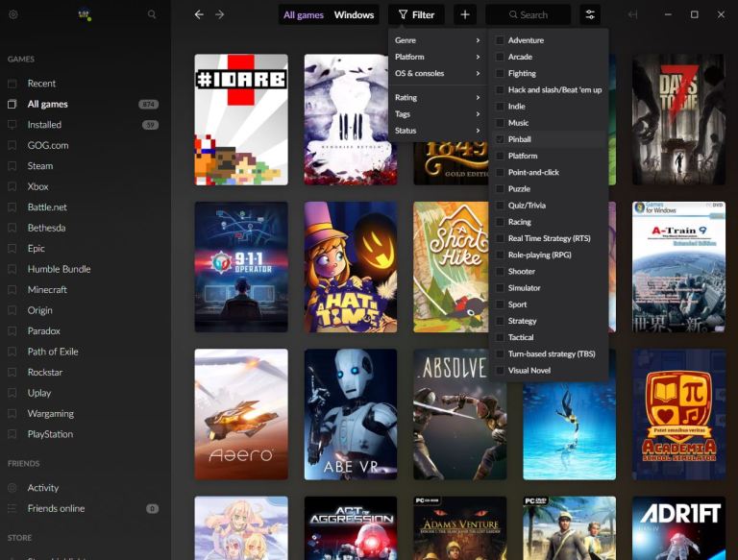Open Bethesda in the sidebar
738x560 pixels.
tap(46, 228)
